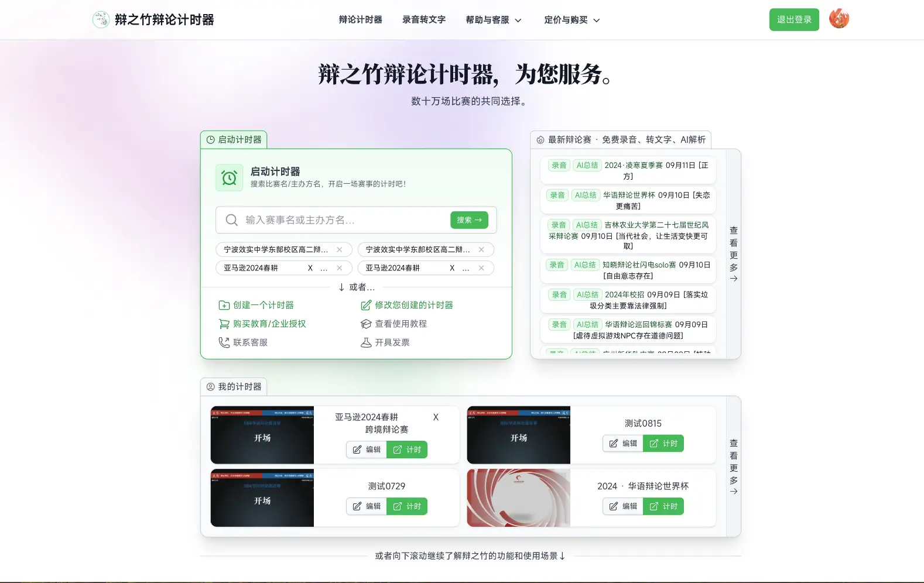
Task: Open 联系客服 link
Action: (x=243, y=342)
